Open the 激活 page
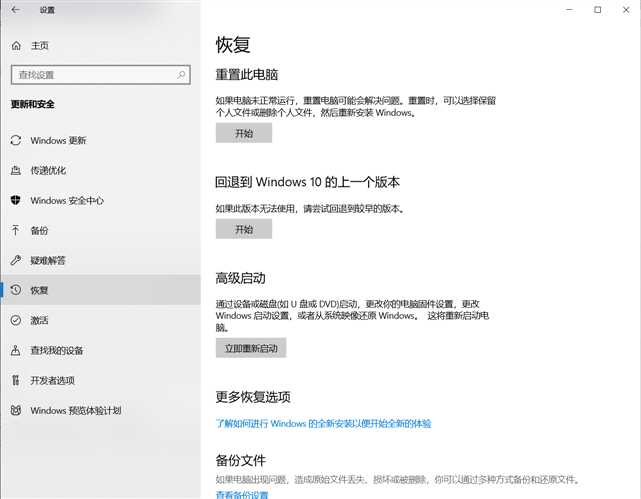Screen dimensions: 641x499 coord(100,320)
